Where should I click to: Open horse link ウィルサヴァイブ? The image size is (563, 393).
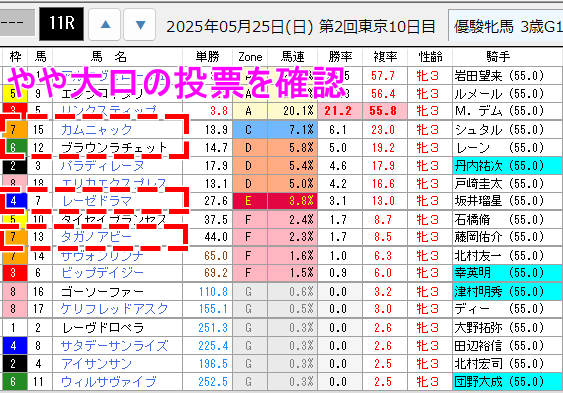click(108, 382)
